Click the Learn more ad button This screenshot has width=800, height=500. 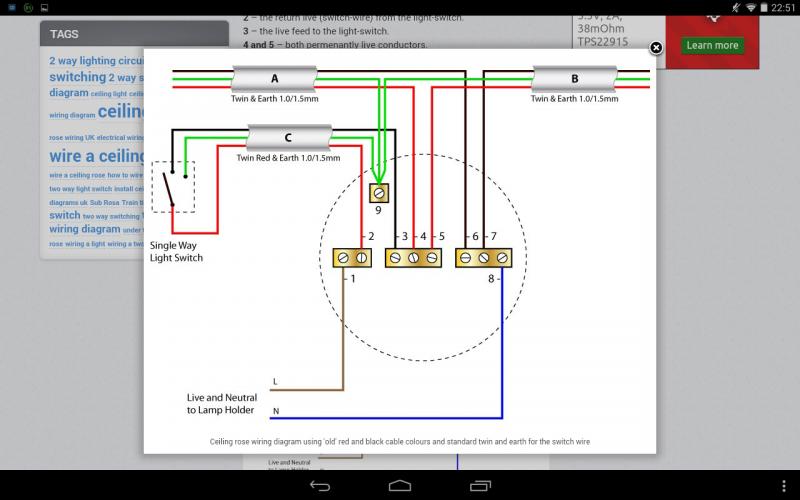click(712, 45)
